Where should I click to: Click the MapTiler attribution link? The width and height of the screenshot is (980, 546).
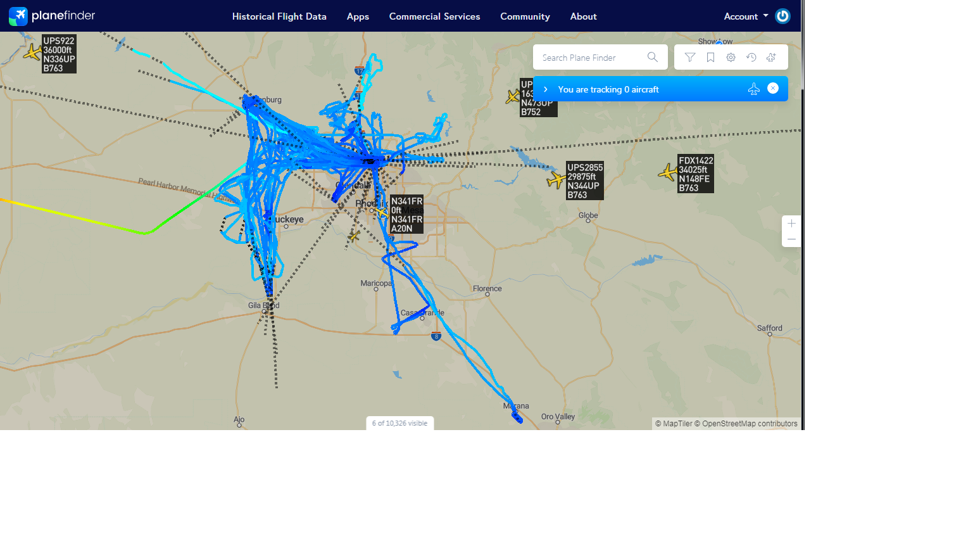click(x=674, y=424)
